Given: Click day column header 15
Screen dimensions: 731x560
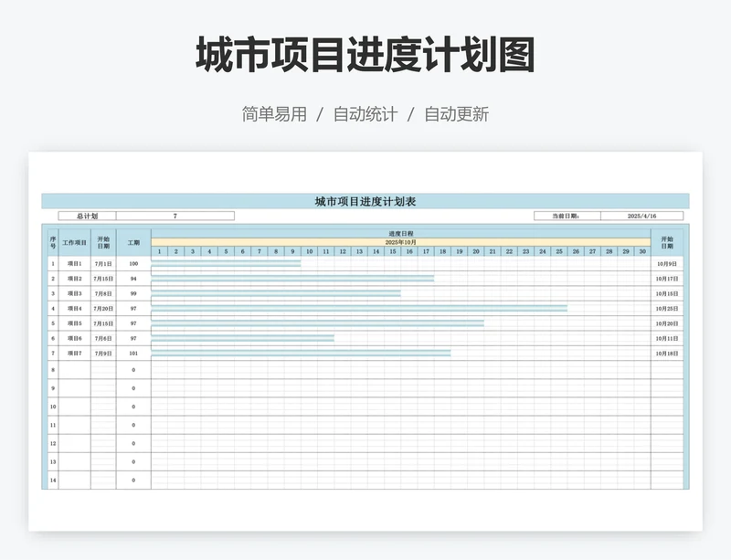Looking at the screenshot, I should pos(393,251).
